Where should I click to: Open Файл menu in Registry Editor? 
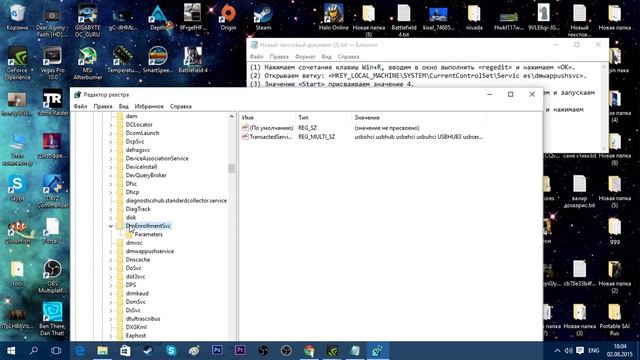click(x=80, y=106)
